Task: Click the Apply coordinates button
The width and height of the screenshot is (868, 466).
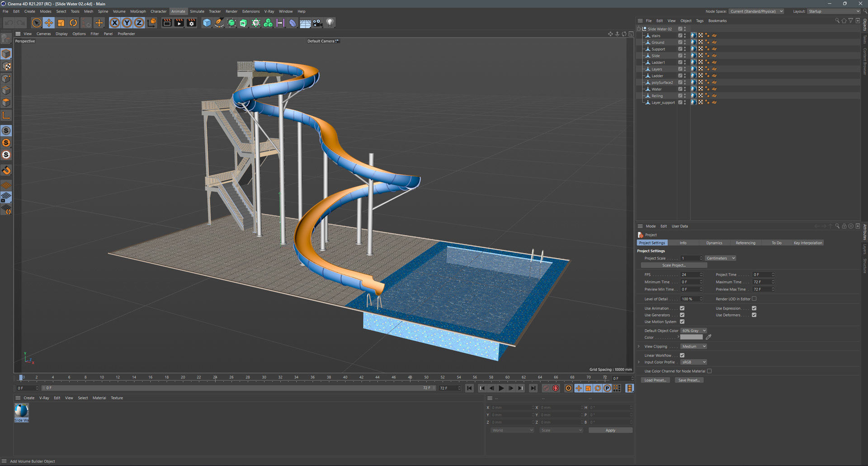Action: (x=610, y=430)
